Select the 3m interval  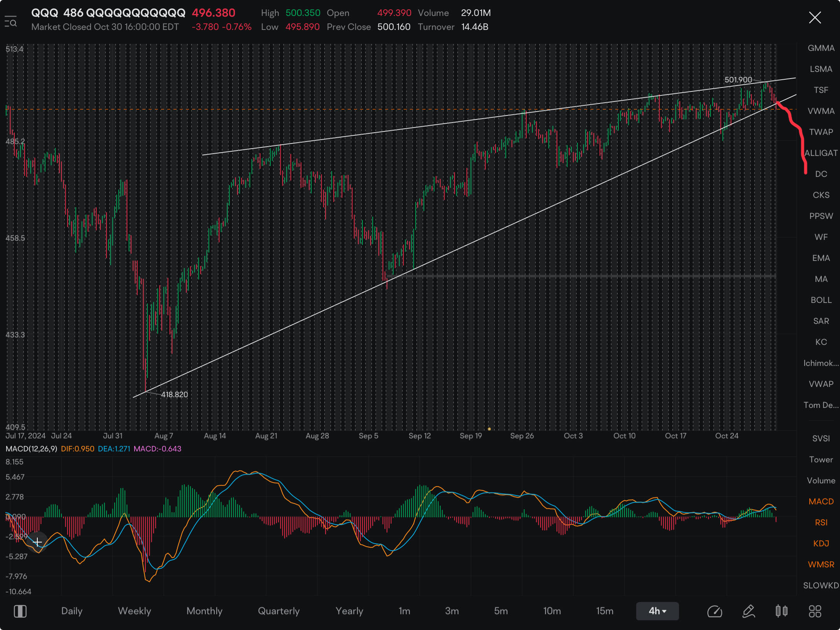(x=451, y=611)
